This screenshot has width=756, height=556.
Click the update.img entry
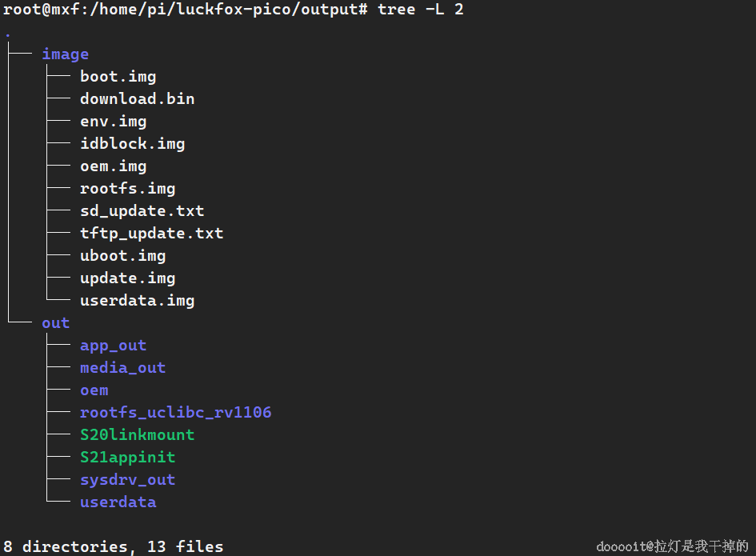coord(127,278)
